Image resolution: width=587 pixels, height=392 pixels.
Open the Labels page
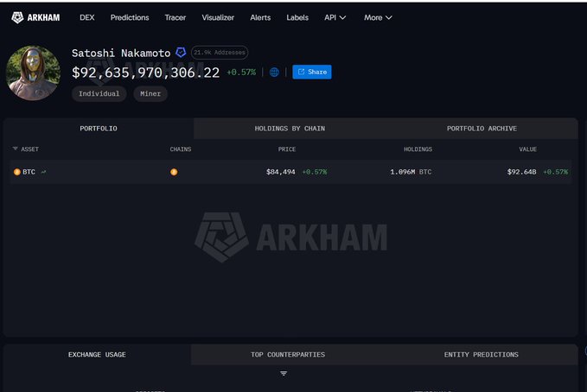(297, 17)
